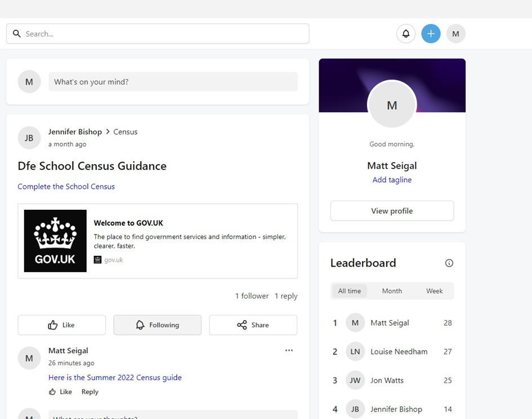Click the blue plus create button
532x419 pixels.
431,34
